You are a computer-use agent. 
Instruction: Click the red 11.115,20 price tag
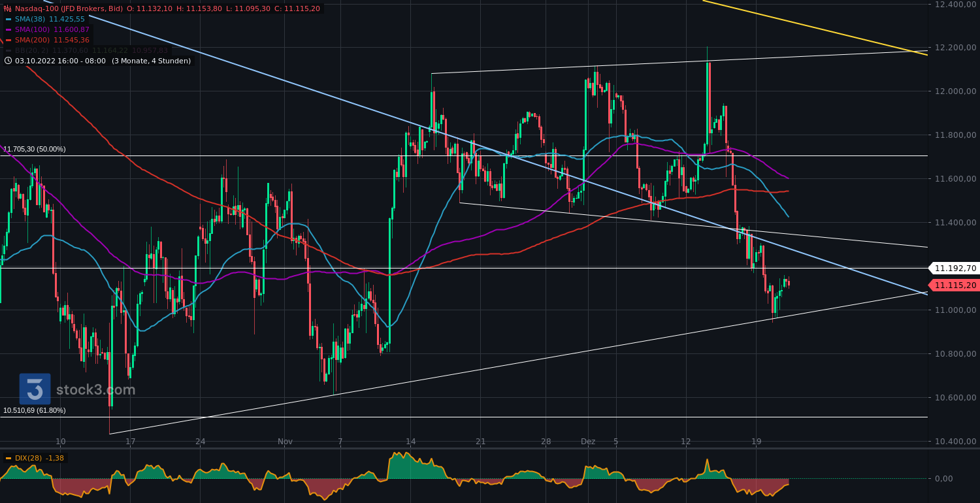tap(956, 285)
